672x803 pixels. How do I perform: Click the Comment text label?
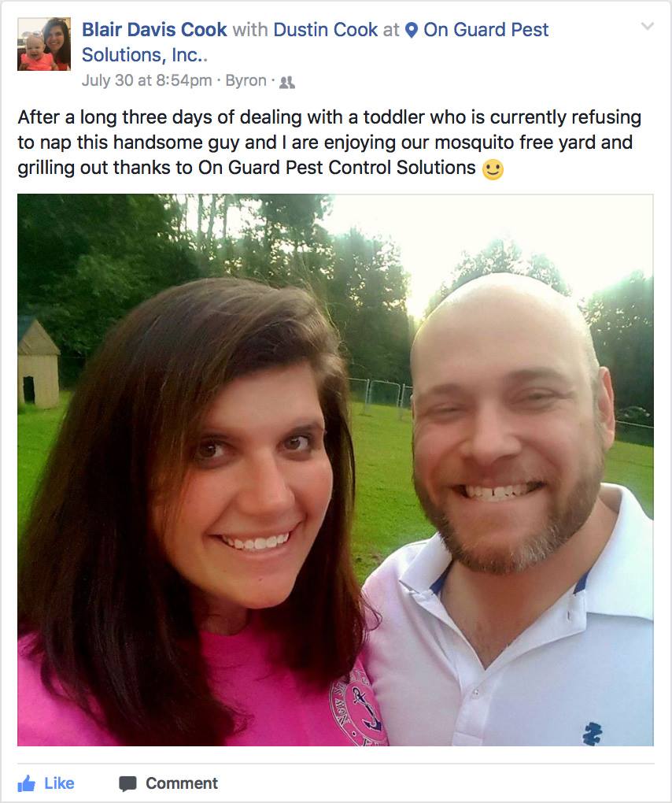182,783
